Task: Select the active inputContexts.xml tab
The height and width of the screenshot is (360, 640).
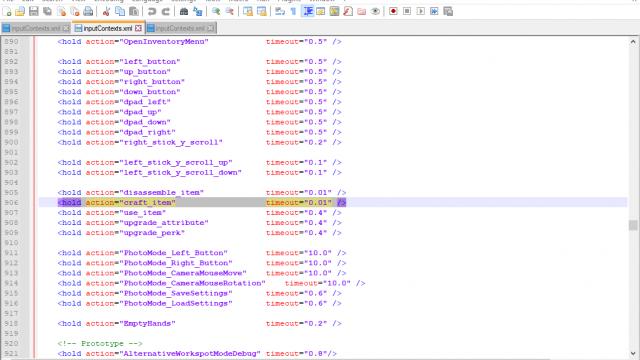Action: 108,28
